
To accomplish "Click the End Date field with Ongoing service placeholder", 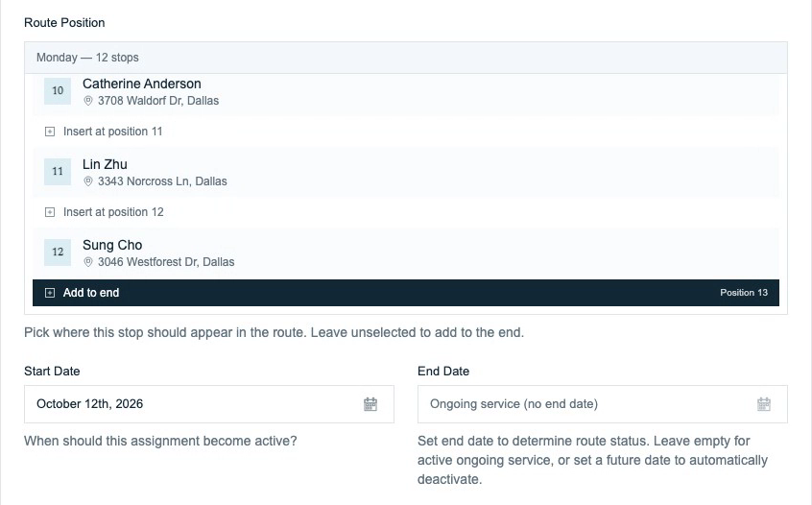I will coord(602,404).
